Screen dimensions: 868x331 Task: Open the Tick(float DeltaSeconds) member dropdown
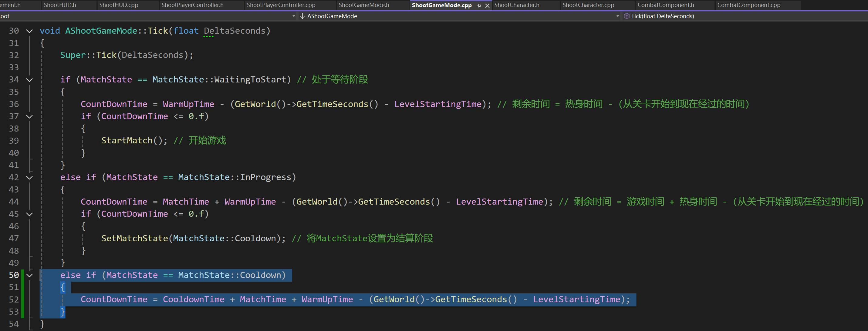click(x=662, y=16)
